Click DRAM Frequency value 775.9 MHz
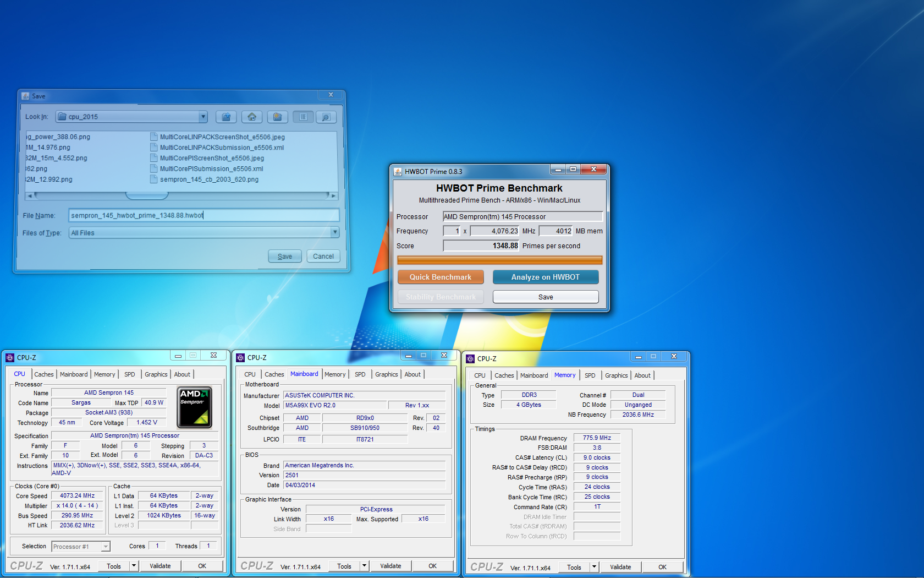924x578 pixels. [597, 438]
